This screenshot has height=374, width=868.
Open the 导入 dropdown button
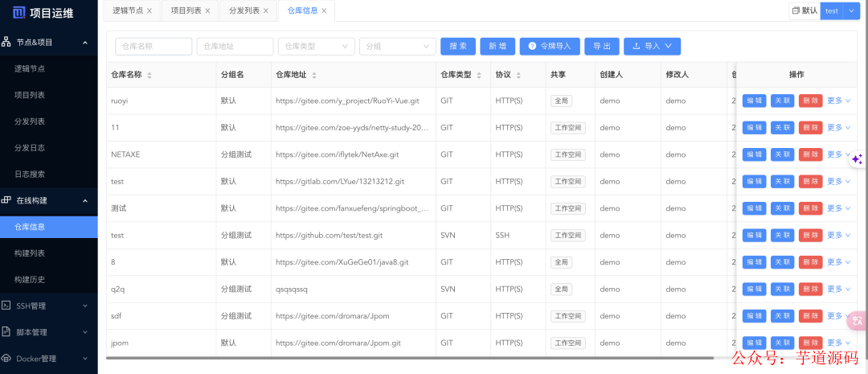(652, 47)
